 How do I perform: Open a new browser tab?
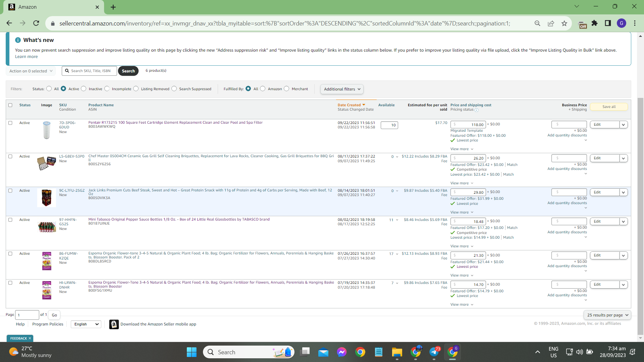click(x=113, y=7)
